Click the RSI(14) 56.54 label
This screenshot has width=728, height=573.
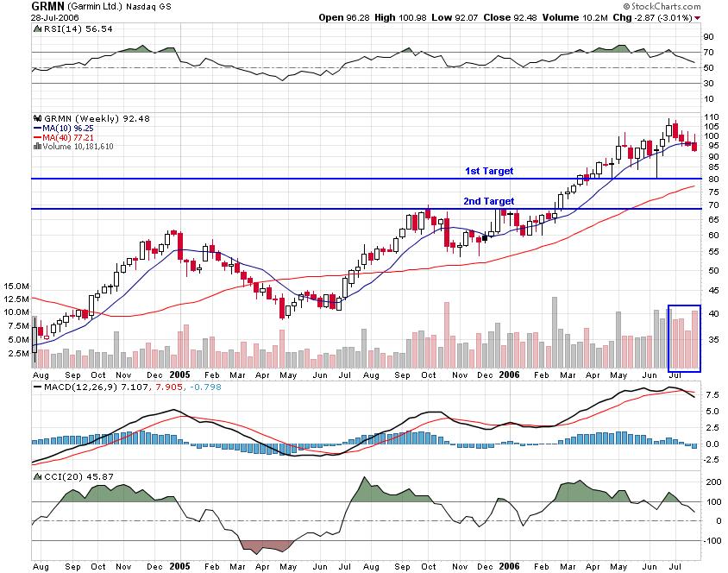78,28
